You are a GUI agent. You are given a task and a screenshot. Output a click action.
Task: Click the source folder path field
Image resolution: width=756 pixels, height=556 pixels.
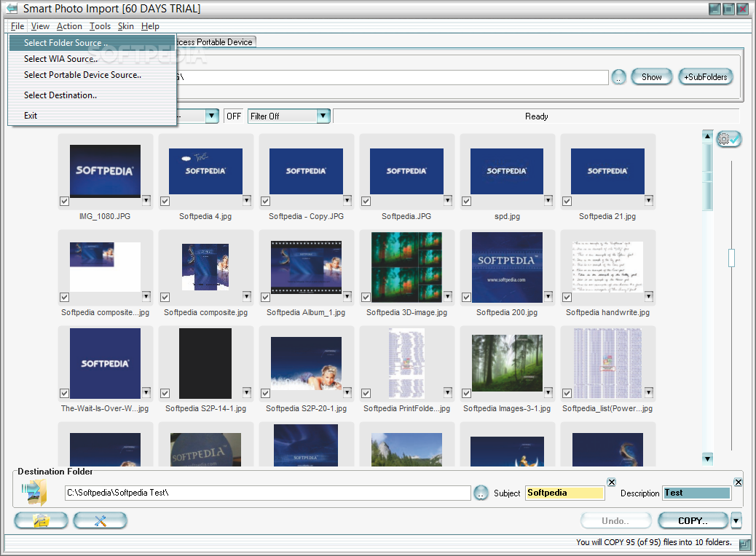(392, 77)
